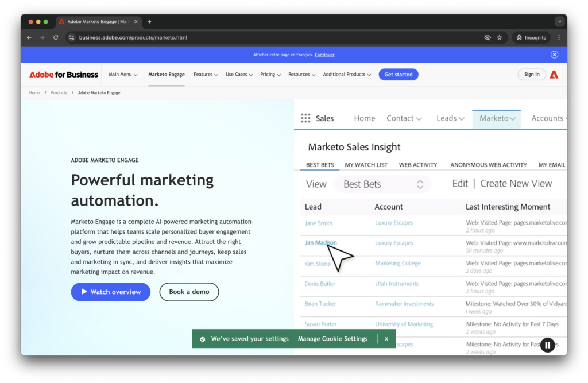The width and height of the screenshot is (588, 383).
Task: Open Manage Cookie Settings
Action: [332, 338]
